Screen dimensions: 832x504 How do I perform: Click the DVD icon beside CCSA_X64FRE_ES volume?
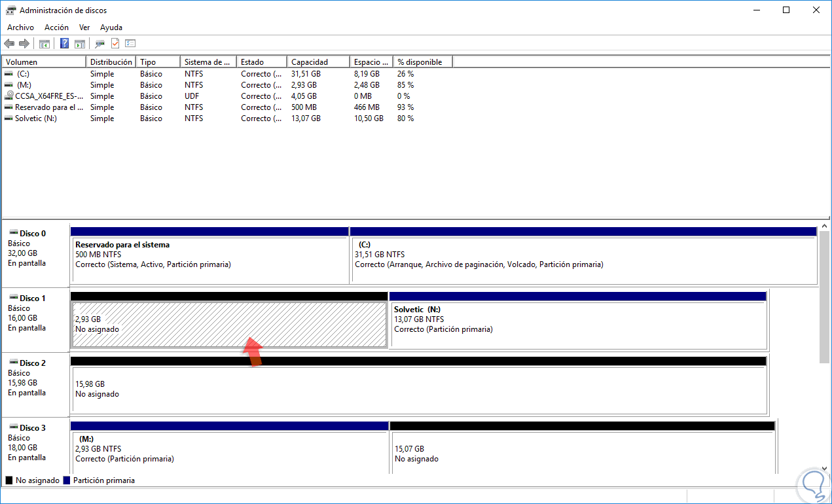pos(9,96)
